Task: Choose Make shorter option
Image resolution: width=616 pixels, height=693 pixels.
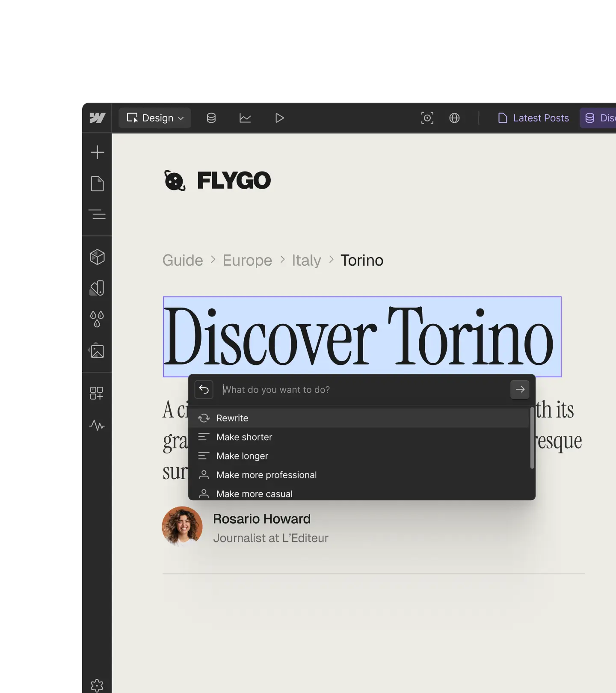Action: coord(244,437)
